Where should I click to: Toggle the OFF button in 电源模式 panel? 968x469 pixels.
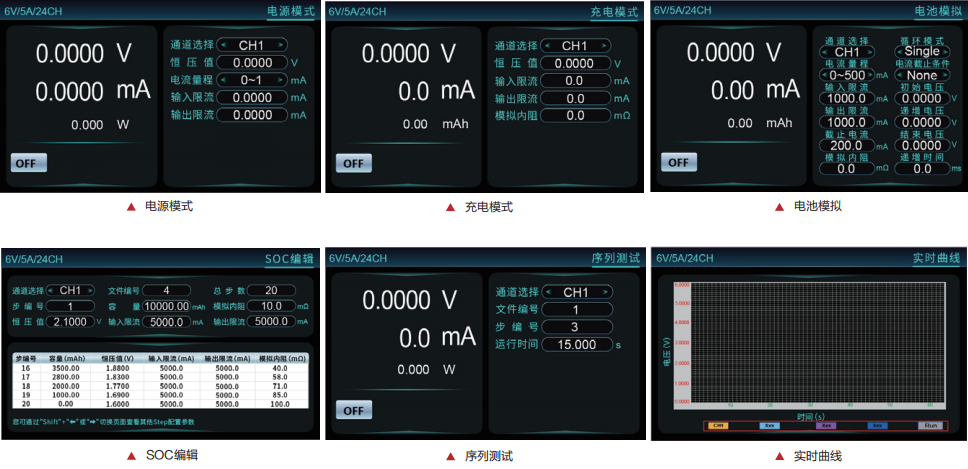(x=29, y=162)
